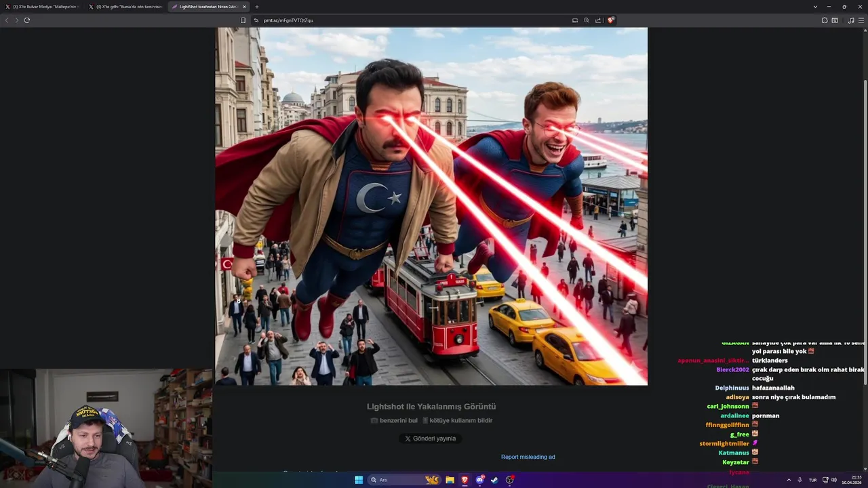The height and width of the screenshot is (488, 868).
Task: Click chat username g_free
Action: pyautogui.click(x=739, y=434)
